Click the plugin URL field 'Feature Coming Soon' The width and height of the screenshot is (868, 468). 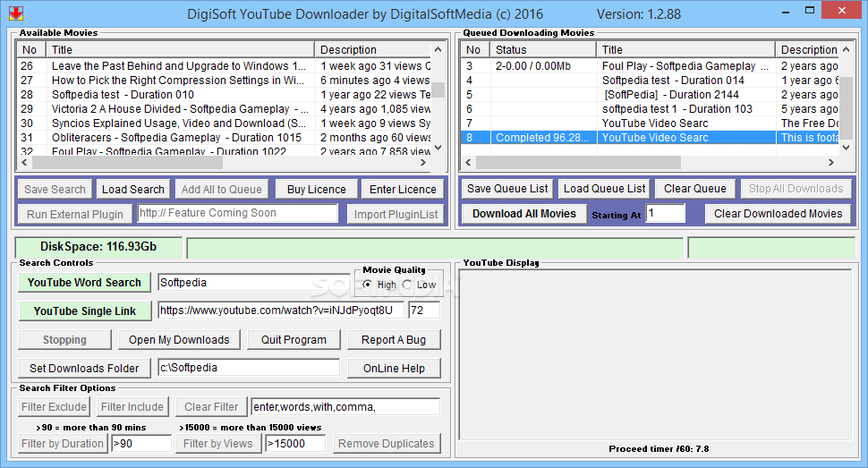(237, 213)
